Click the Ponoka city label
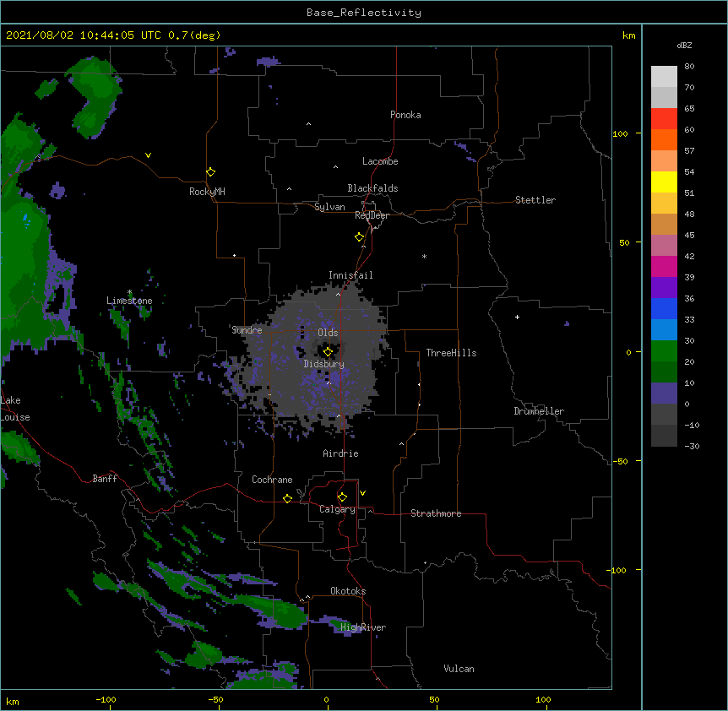The image size is (728, 711). 405,115
